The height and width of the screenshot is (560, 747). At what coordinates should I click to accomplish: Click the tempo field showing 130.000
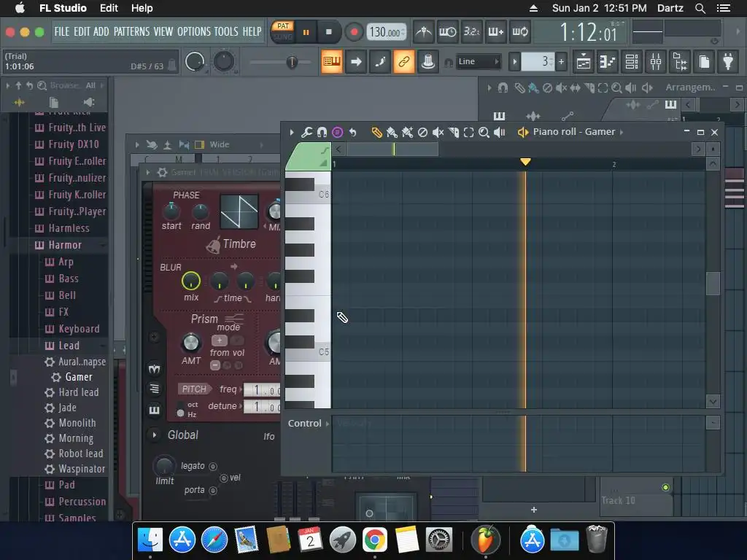[387, 32]
